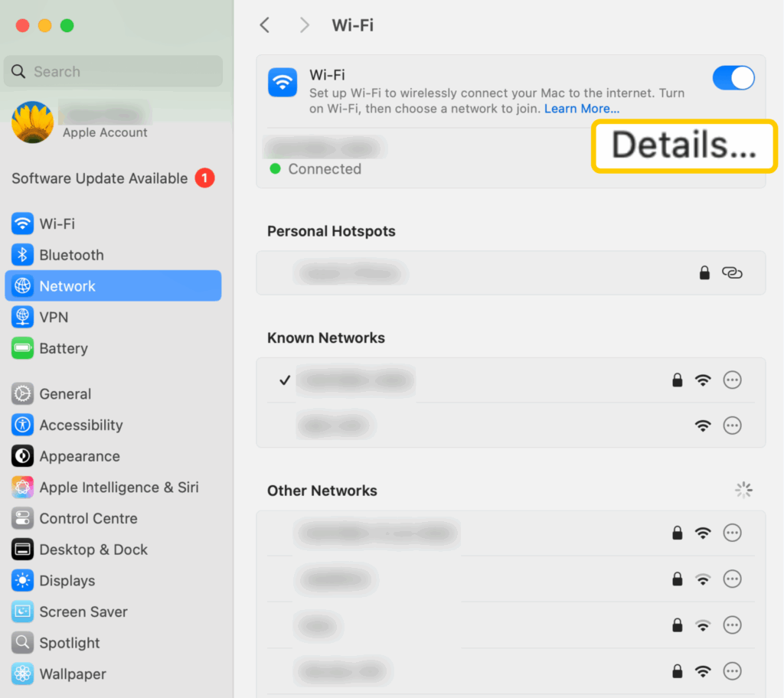Select VPN in the sidebar
This screenshot has width=784, height=698.
coord(53,317)
